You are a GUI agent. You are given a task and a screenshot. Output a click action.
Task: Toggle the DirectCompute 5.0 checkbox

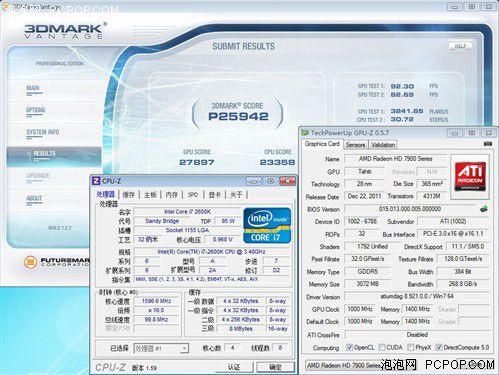pyautogui.click(x=439, y=347)
